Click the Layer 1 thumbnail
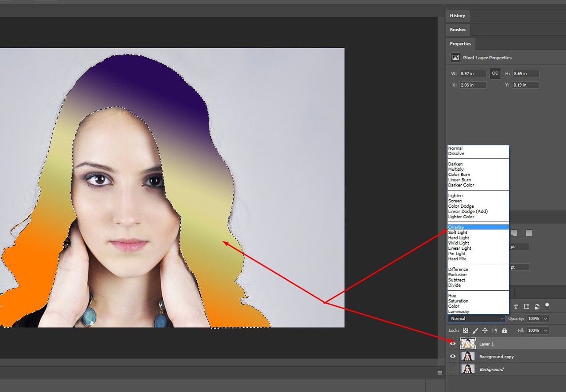Image resolution: width=566 pixels, height=392 pixels. tap(468, 343)
